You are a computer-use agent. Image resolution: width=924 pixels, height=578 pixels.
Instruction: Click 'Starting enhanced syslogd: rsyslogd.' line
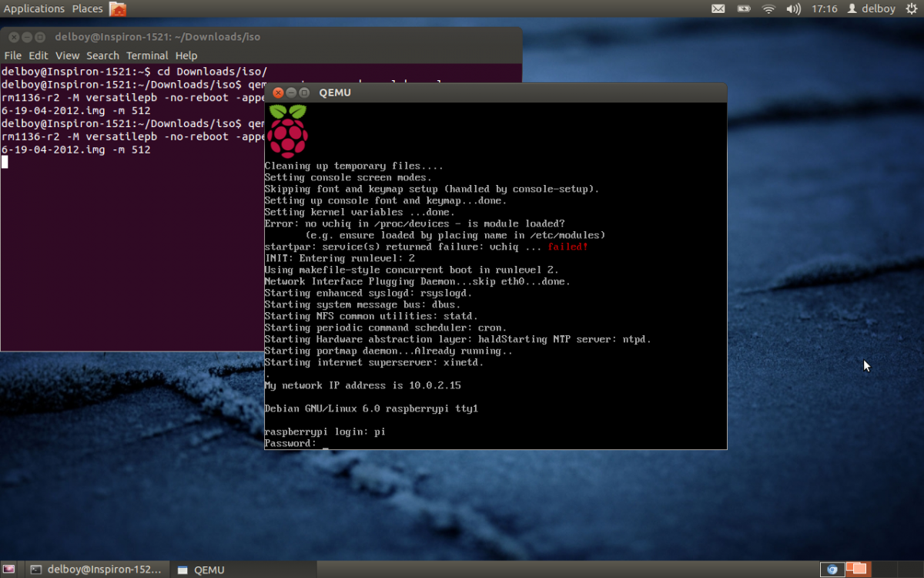tap(369, 293)
